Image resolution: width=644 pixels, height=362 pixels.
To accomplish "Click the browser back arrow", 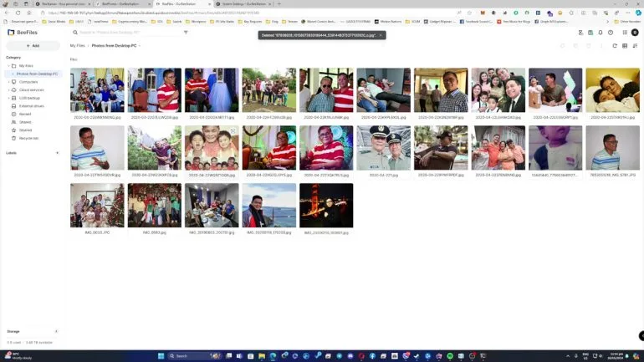I will click(7, 13).
